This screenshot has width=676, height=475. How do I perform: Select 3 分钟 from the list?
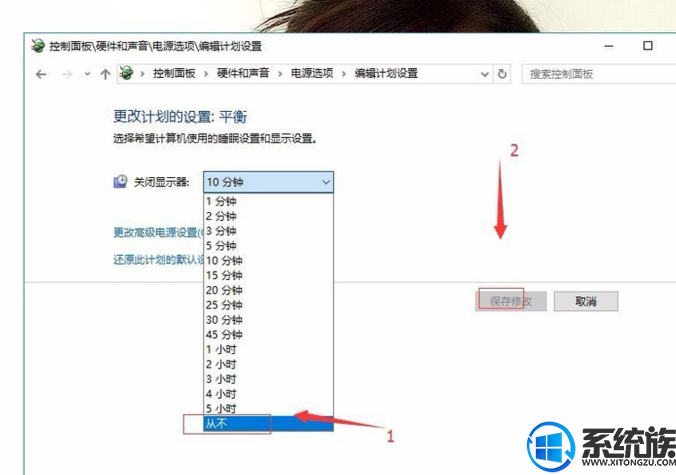coord(268,231)
